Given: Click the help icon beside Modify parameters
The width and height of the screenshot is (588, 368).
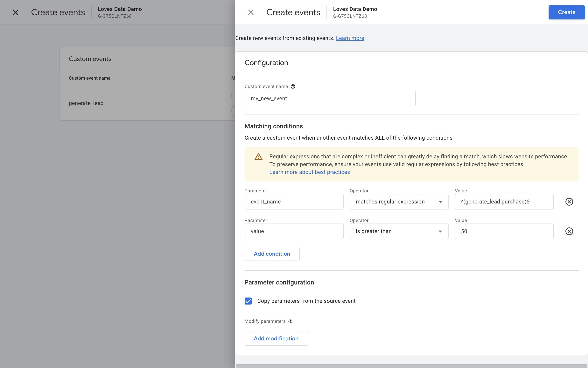Looking at the screenshot, I should (290, 321).
